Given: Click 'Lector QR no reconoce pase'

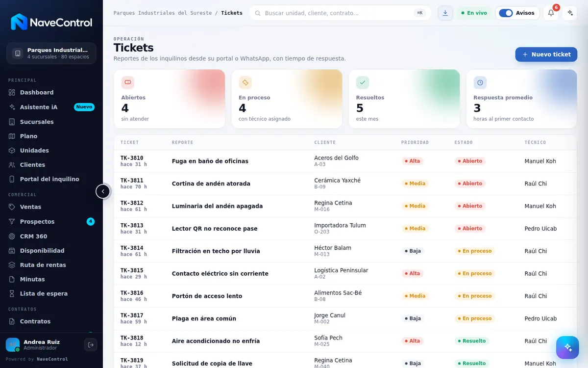Looking at the screenshot, I should click(215, 229).
